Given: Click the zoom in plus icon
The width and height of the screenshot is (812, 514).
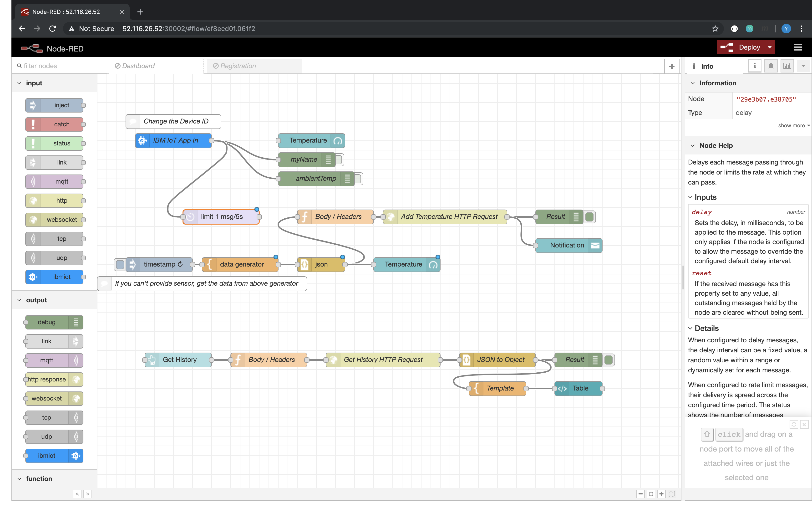Looking at the screenshot, I should 661,494.
